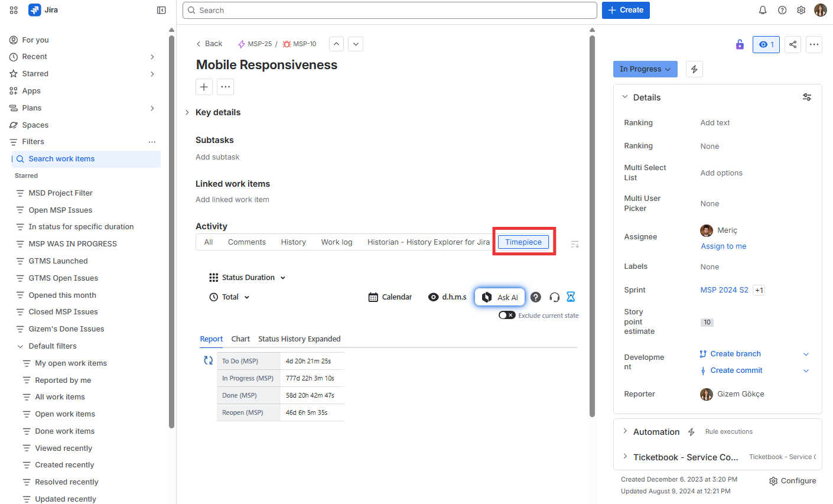
Task: Click the Timepiece hourglass icon
Action: coord(571,297)
